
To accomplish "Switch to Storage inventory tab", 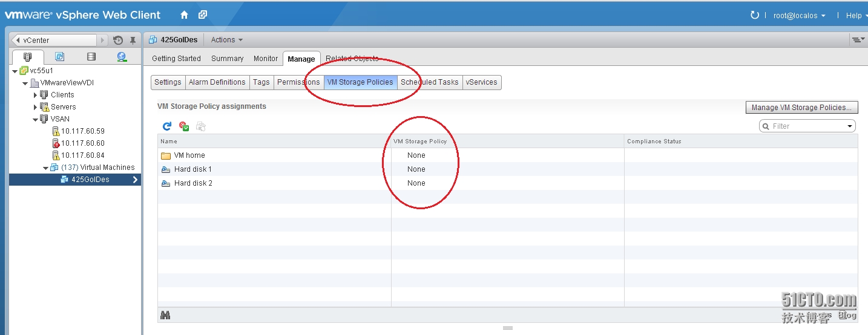I will [91, 57].
